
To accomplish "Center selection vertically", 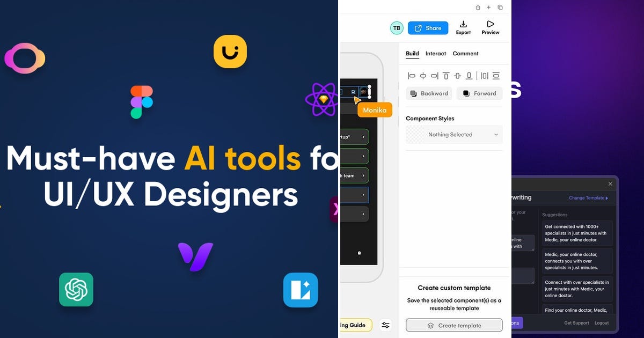I will (x=457, y=76).
